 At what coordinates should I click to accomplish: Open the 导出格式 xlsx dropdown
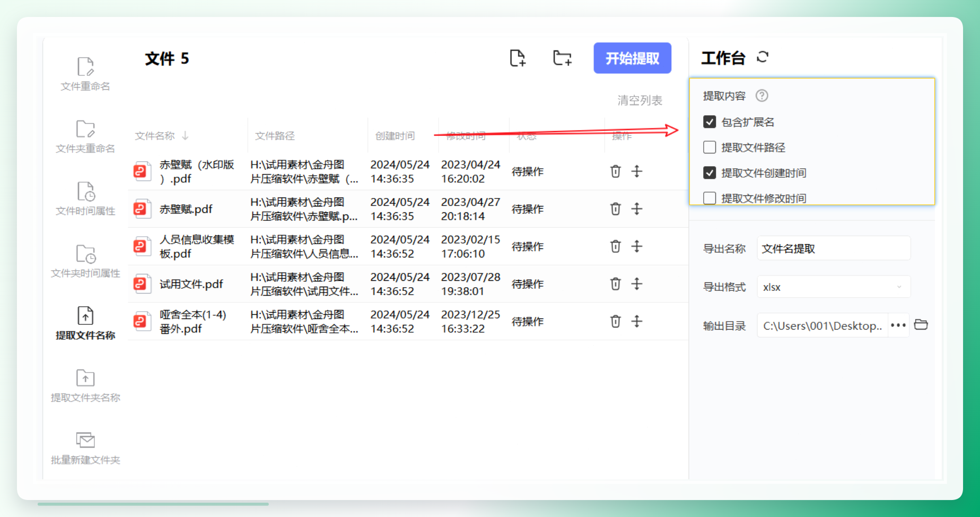(833, 287)
